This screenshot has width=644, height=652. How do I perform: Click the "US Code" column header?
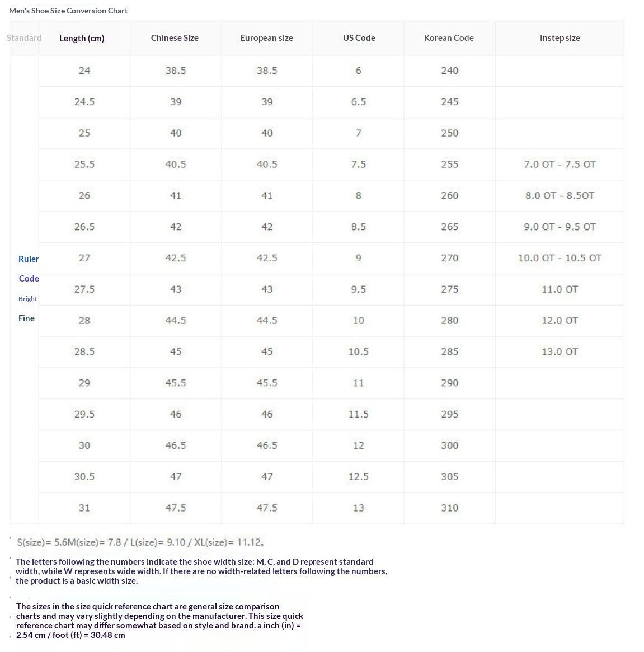pyautogui.click(x=359, y=38)
